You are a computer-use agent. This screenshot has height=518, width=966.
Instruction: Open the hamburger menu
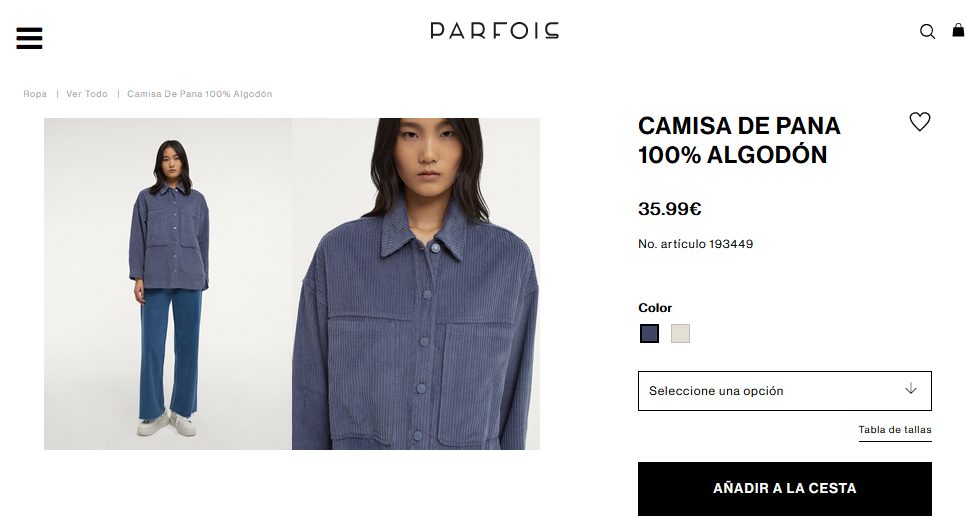click(29, 38)
